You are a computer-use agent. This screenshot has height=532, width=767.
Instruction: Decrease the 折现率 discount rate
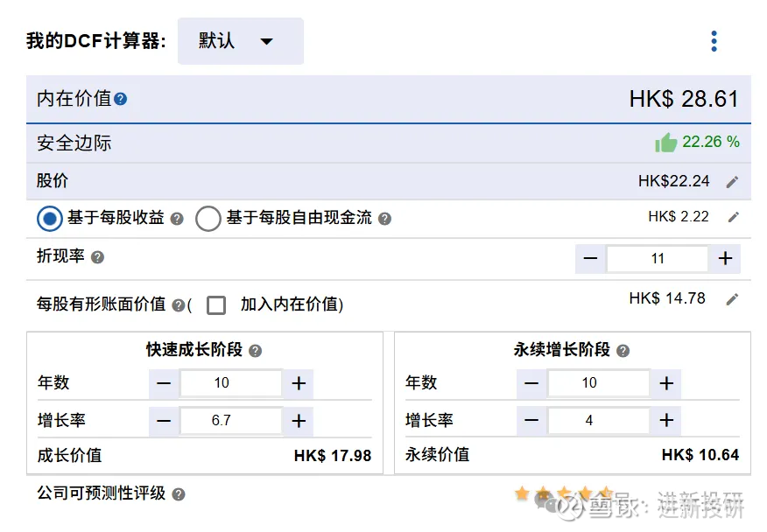590,258
